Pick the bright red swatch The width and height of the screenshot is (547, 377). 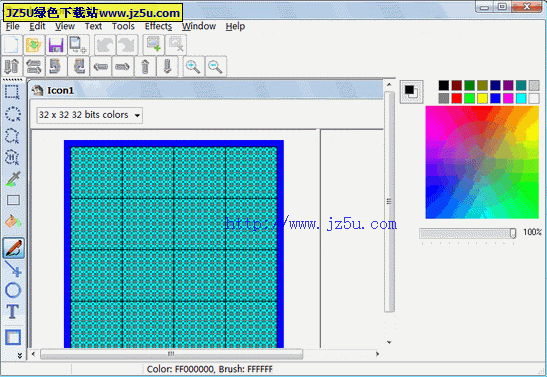[457, 98]
